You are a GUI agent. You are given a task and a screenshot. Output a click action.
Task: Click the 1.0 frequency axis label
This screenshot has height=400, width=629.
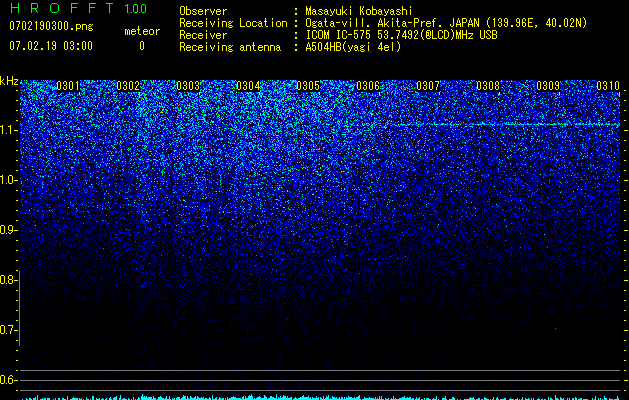click(x=8, y=180)
